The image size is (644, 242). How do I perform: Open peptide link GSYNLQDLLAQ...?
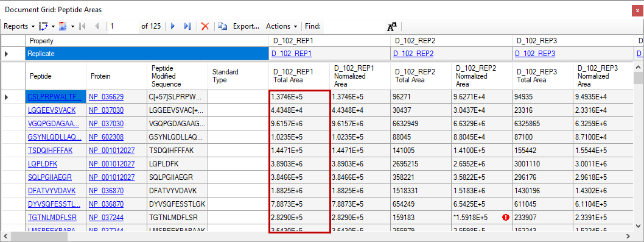click(x=55, y=137)
